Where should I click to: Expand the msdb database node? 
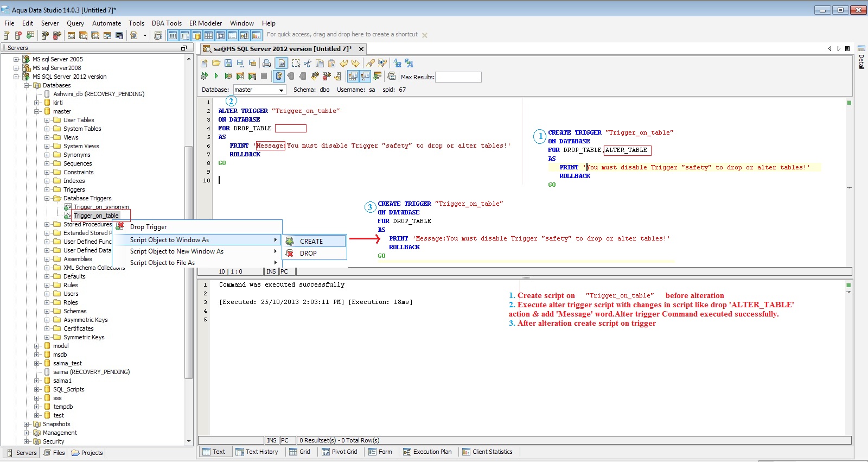point(37,355)
